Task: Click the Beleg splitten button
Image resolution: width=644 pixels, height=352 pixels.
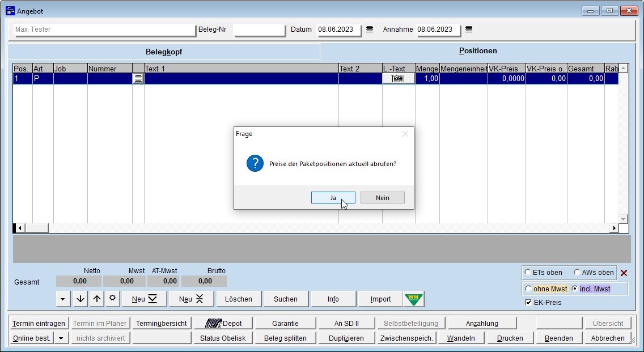Action: 286,338
